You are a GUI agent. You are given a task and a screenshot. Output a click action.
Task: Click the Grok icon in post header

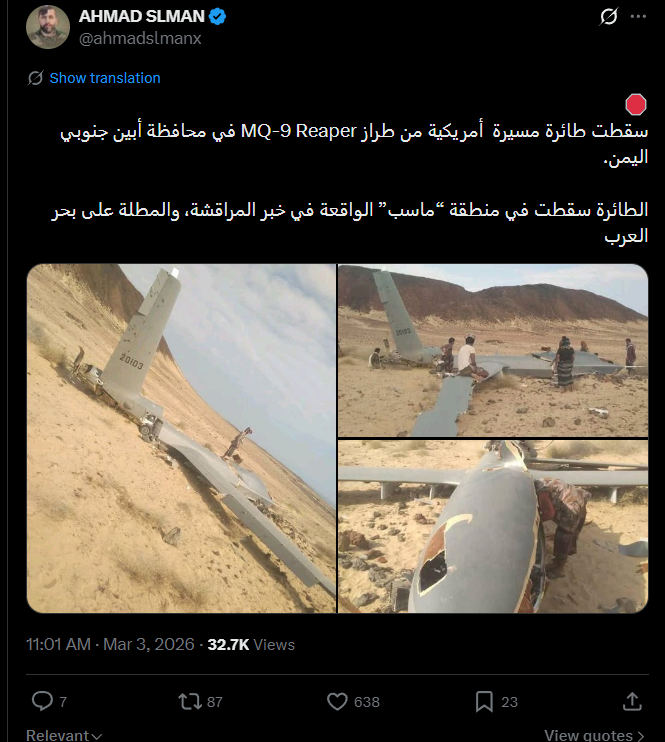coord(608,17)
